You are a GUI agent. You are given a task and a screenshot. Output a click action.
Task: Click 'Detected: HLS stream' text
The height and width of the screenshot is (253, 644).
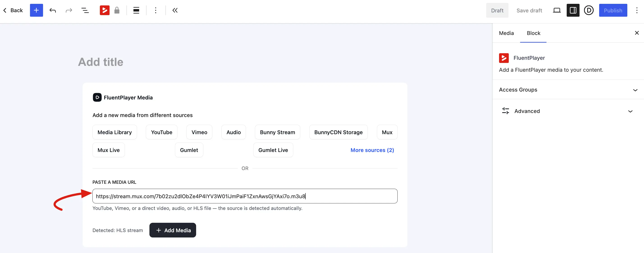[x=117, y=230]
